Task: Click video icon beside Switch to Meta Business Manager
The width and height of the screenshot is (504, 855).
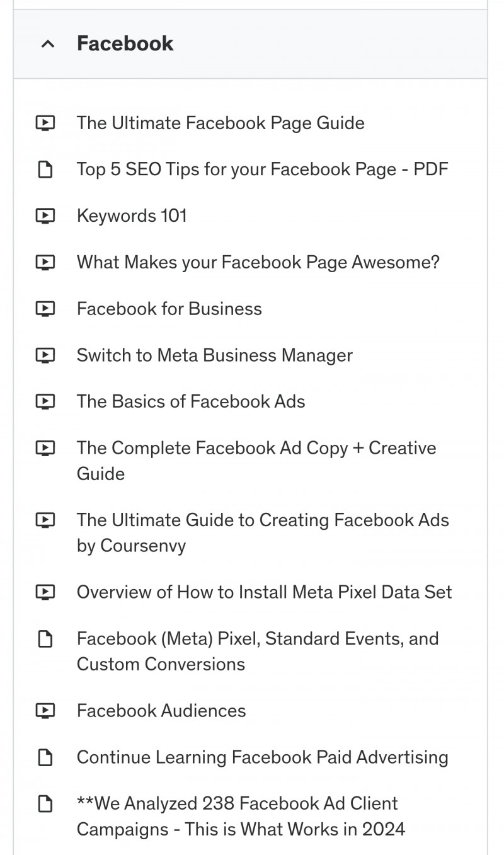Action: (45, 355)
